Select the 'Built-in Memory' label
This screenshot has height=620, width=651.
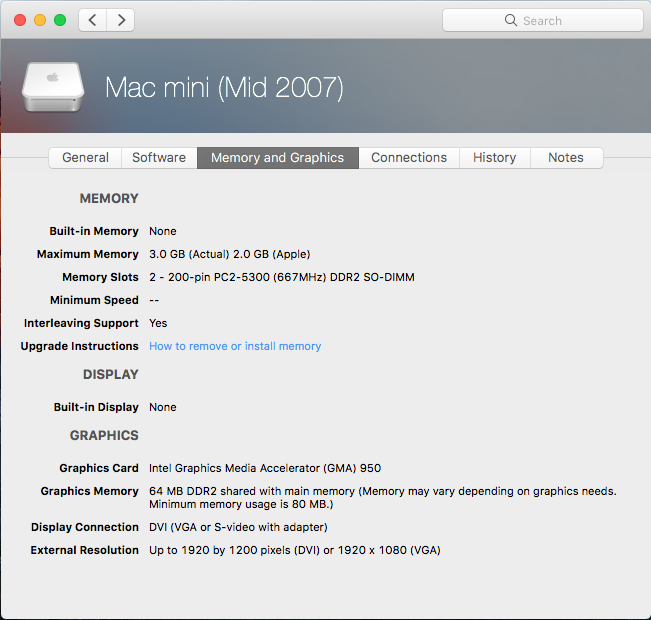pyautogui.click(x=94, y=231)
